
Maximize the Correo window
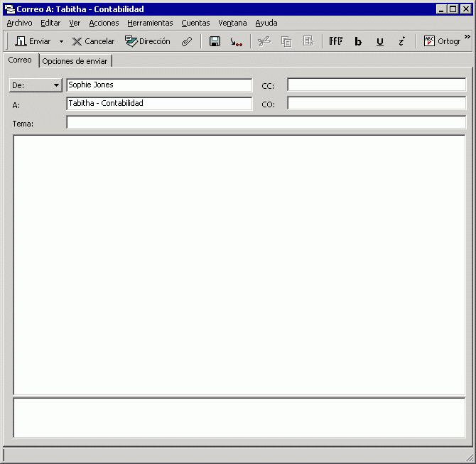coord(453,9)
